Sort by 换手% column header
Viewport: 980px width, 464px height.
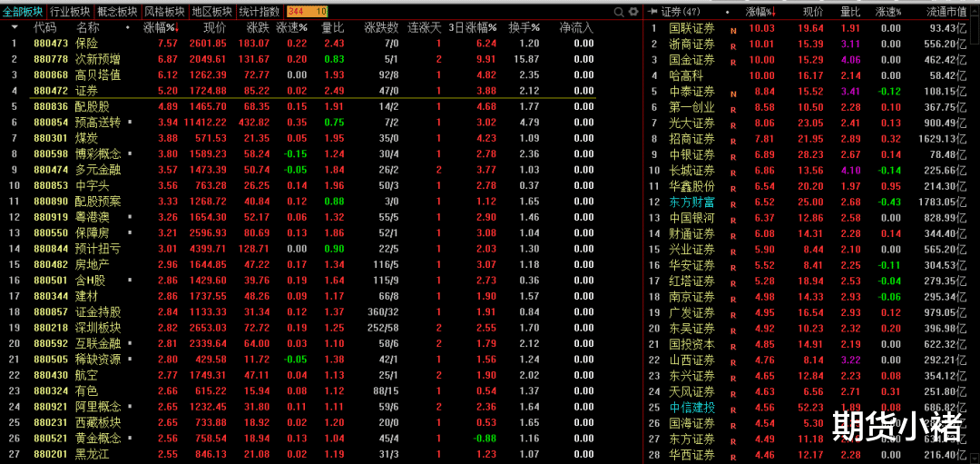(524, 28)
